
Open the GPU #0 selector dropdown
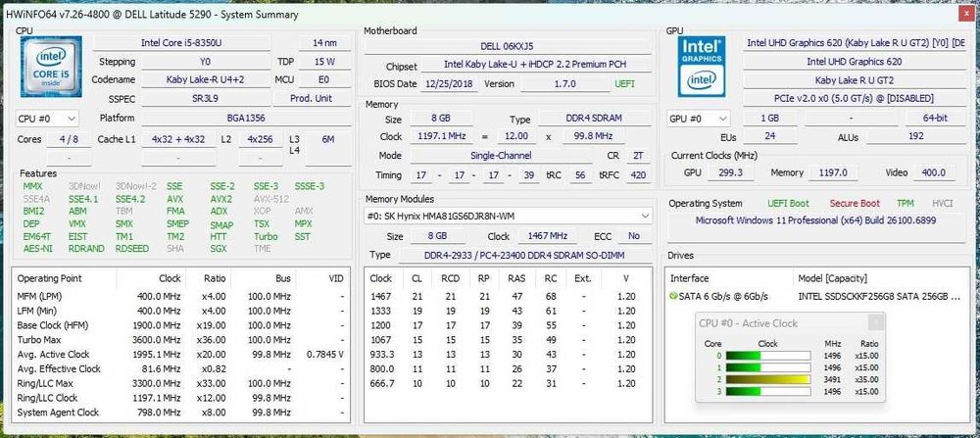[698, 119]
